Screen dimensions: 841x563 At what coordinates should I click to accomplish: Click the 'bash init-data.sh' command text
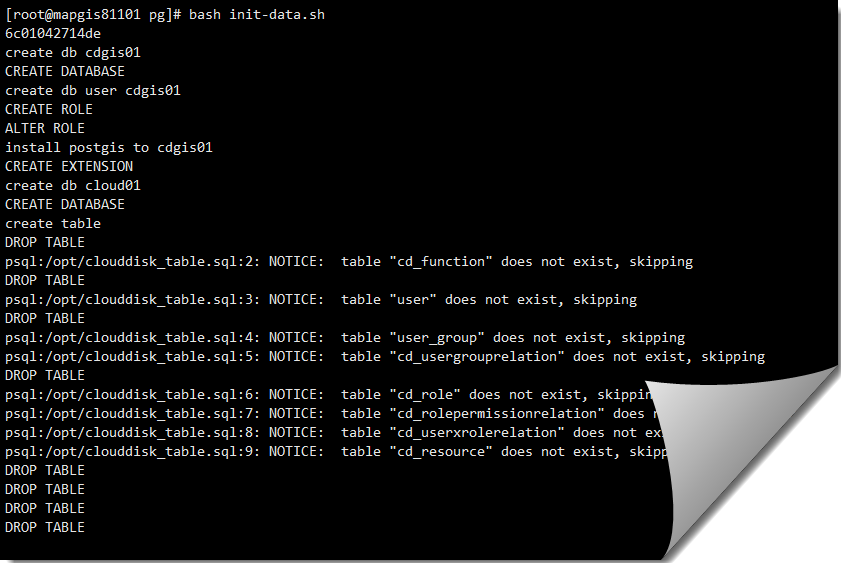pyautogui.click(x=256, y=14)
